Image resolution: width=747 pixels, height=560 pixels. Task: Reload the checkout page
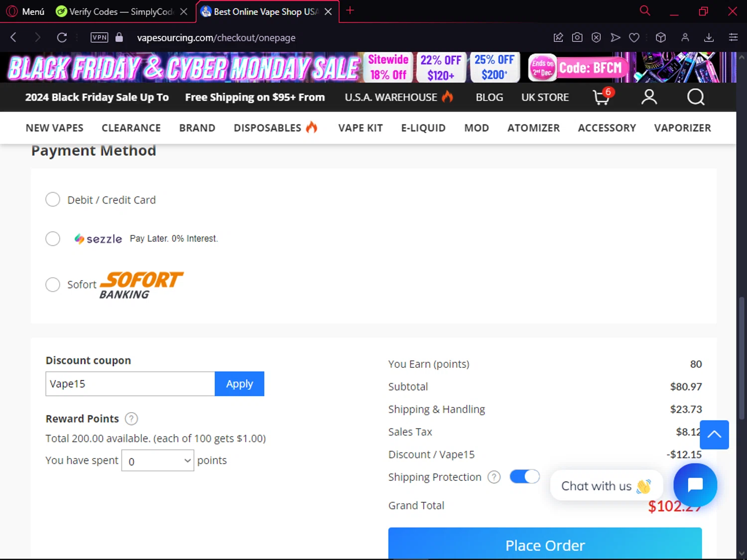point(62,37)
